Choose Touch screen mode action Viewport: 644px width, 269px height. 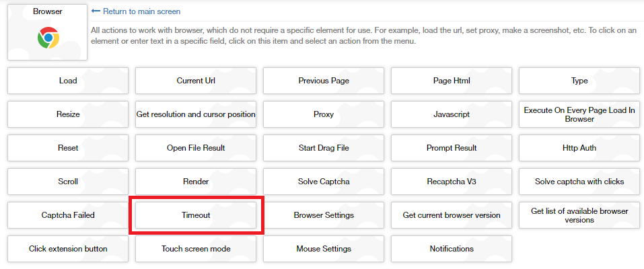tap(196, 249)
